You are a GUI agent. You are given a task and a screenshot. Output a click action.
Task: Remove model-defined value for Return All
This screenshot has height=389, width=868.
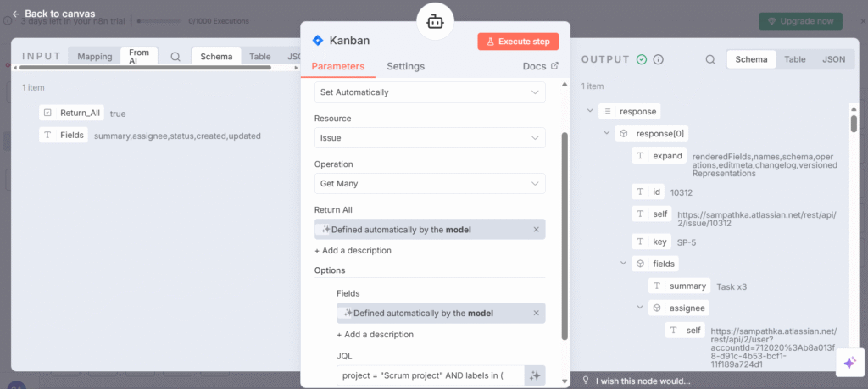click(x=536, y=230)
